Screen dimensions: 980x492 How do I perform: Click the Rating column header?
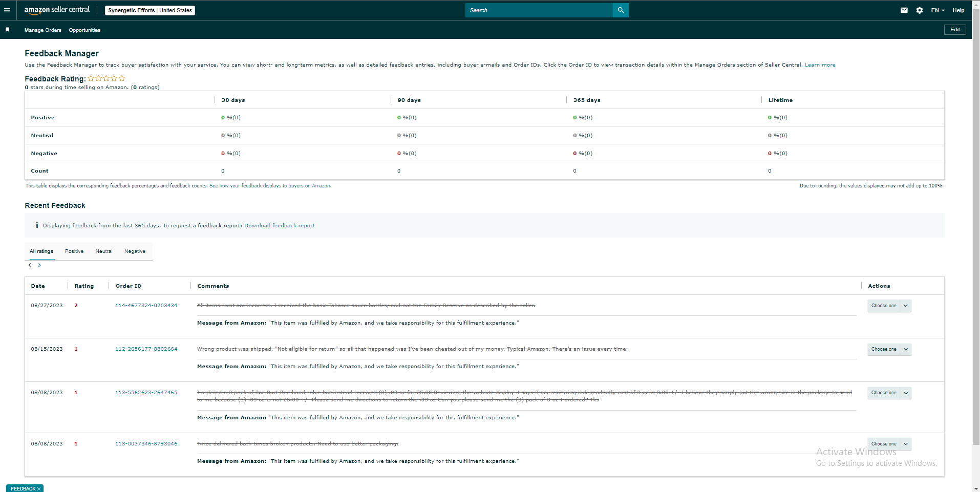(x=84, y=286)
